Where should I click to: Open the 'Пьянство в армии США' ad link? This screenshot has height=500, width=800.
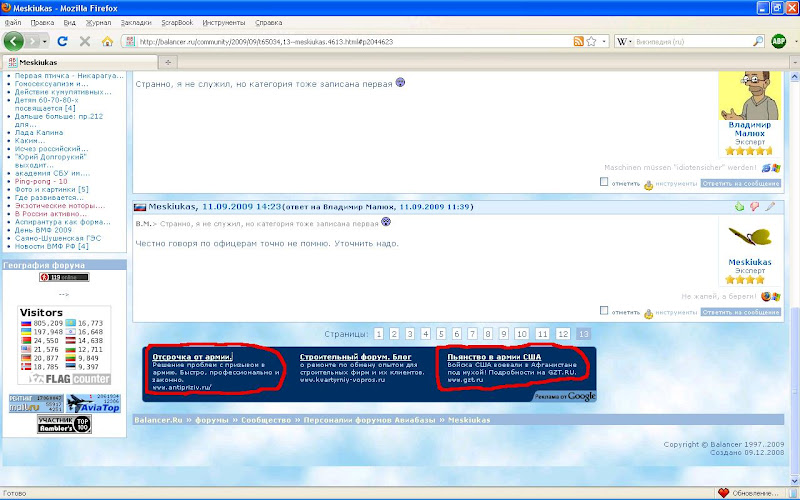click(x=494, y=357)
